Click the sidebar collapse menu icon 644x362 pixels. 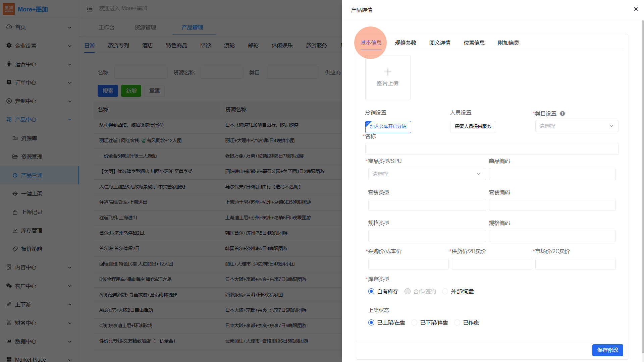pyautogui.click(x=90, y=9)
